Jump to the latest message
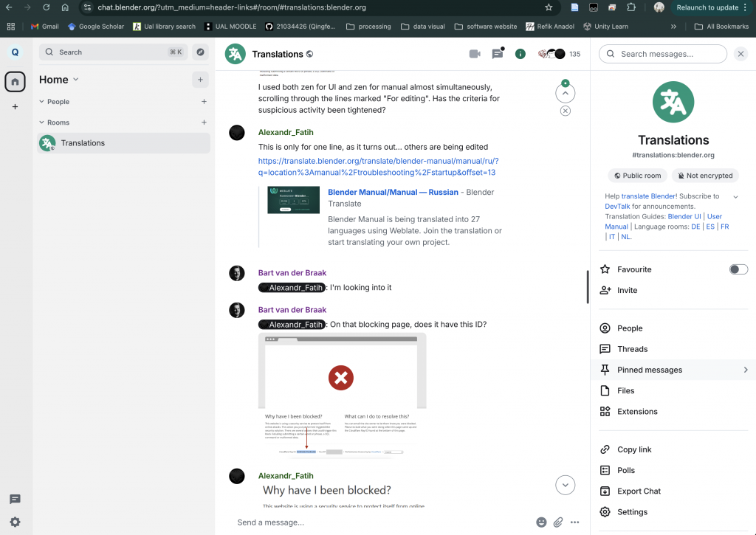756x535 pixels. pyautogui.click(x=565, y=485)
